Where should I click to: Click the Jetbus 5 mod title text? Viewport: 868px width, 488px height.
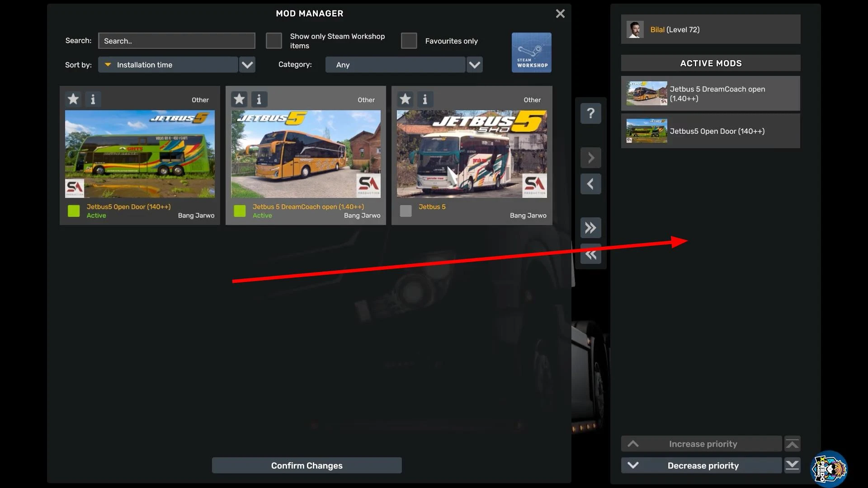coord(432,206)
